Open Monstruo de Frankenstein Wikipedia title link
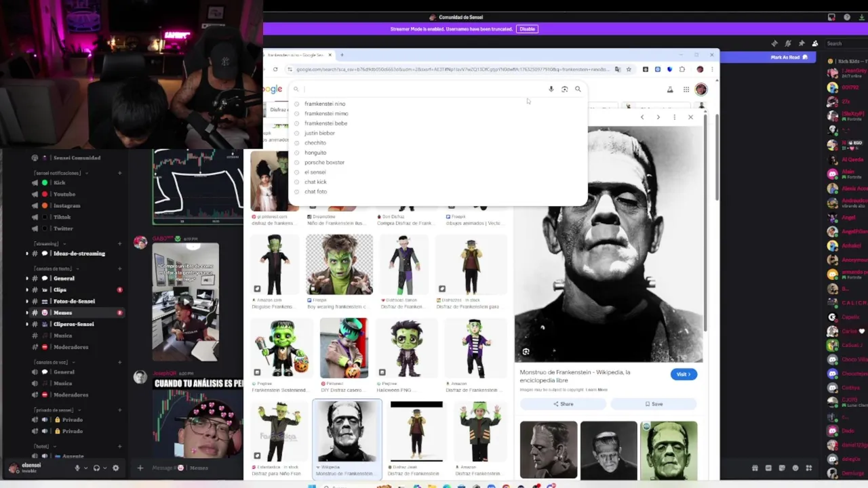Screen dimensions: 868x488 pyautogui.click(x=575, y=375)
